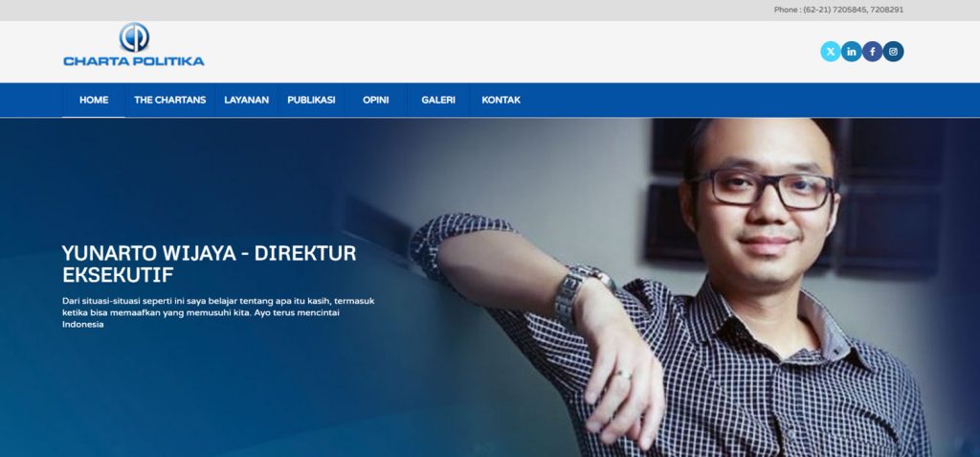Open the GALERI page
The image size is (980, 457).
click(x=438, y=101)
